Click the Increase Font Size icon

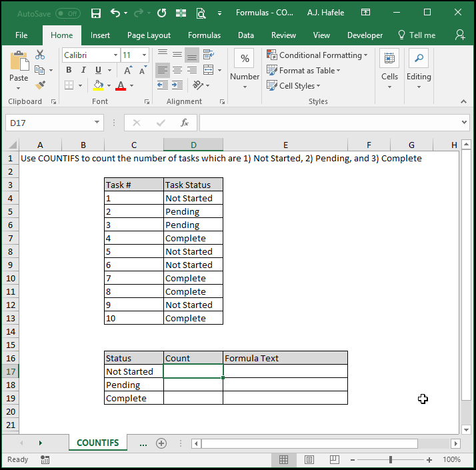click(128, 70)
